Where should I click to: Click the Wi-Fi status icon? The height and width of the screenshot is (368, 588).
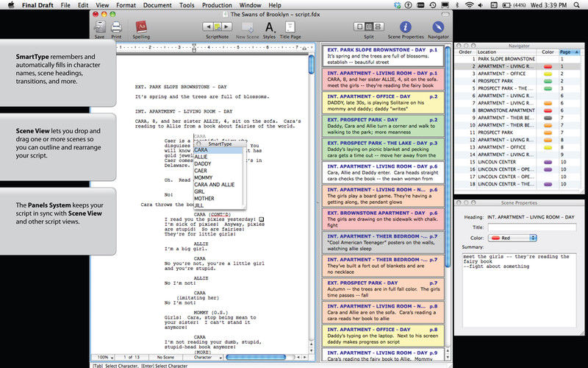469,5
